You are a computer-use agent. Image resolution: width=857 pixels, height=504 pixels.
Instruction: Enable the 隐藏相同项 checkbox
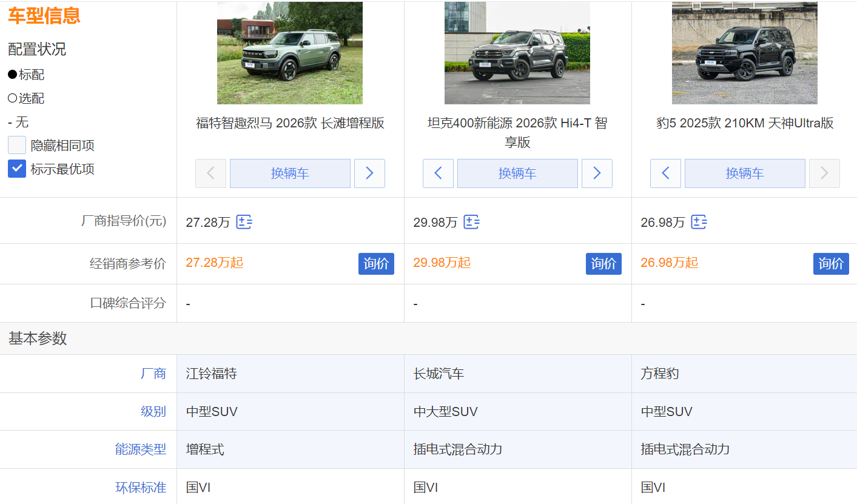point(17,146)
